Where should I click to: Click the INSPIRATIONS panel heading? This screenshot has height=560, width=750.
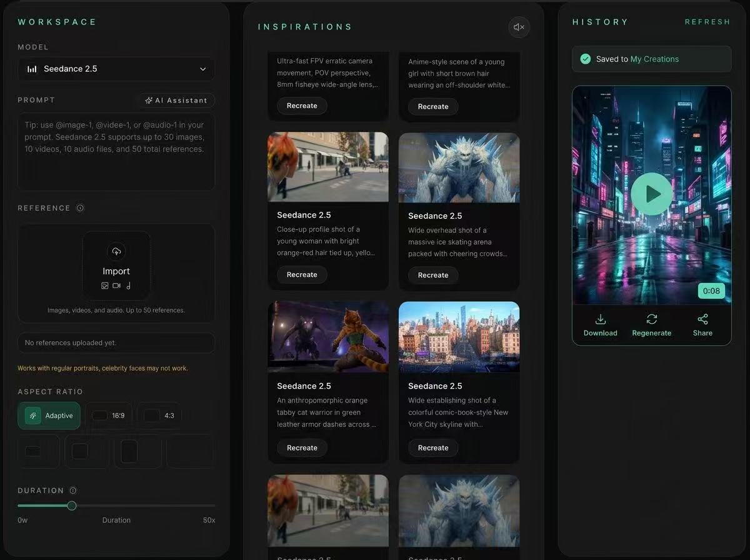coord(305,27)
